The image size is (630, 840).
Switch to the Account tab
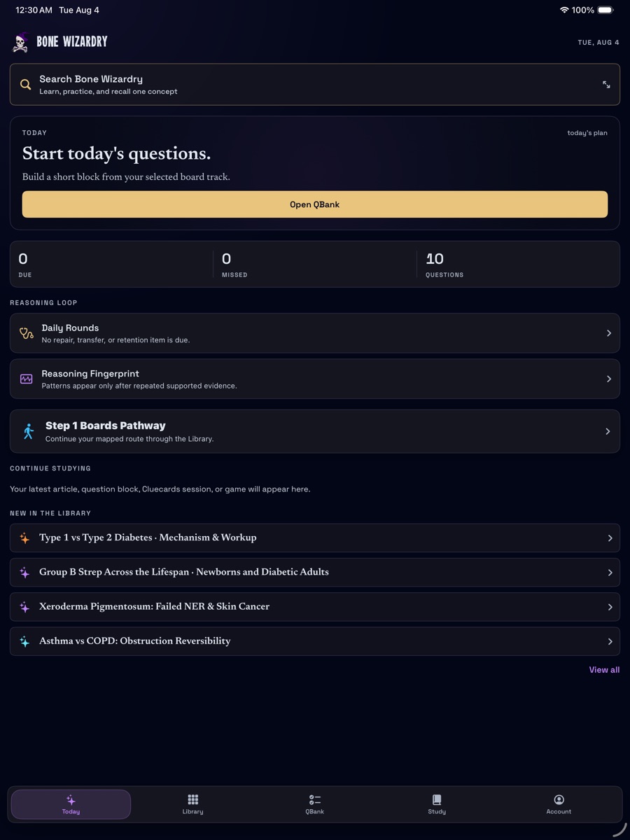pos(559,804)
